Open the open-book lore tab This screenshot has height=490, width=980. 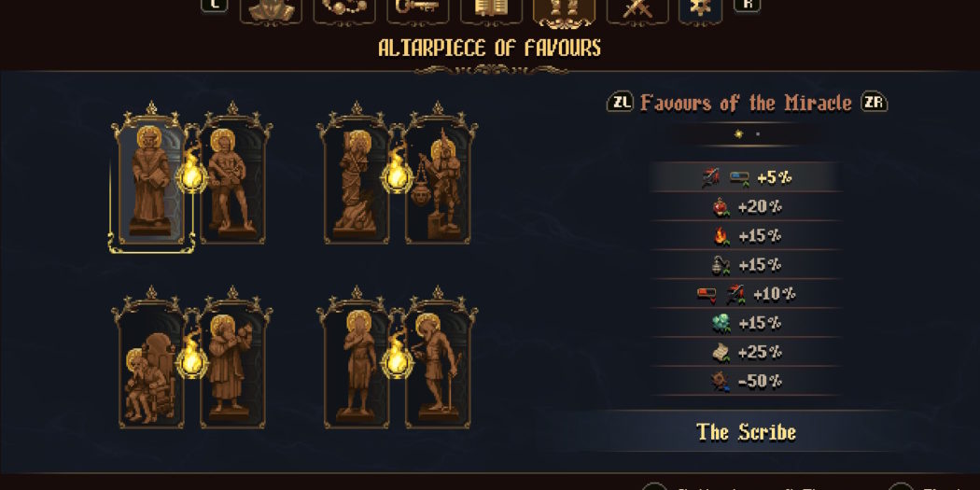coord(491,10)
